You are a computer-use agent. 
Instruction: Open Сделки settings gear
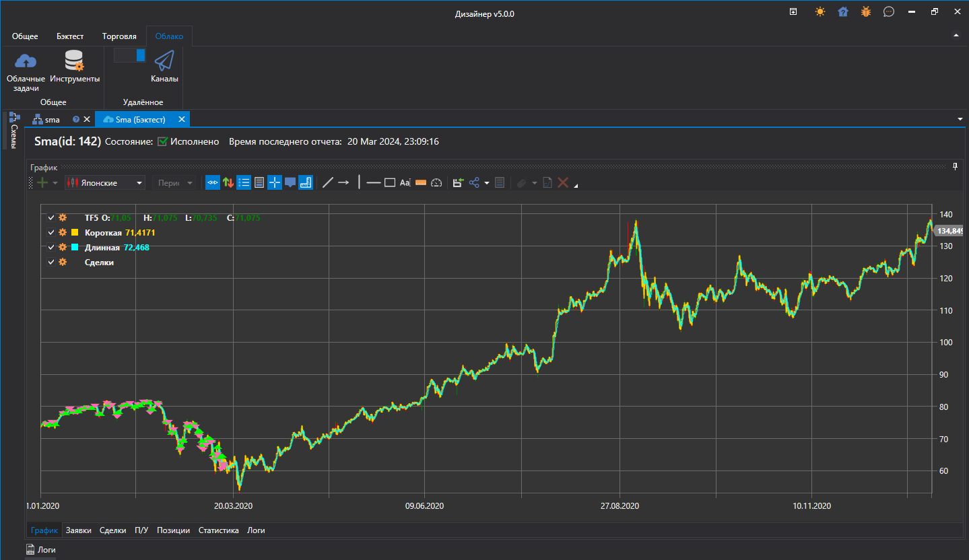tap(63, 262)
